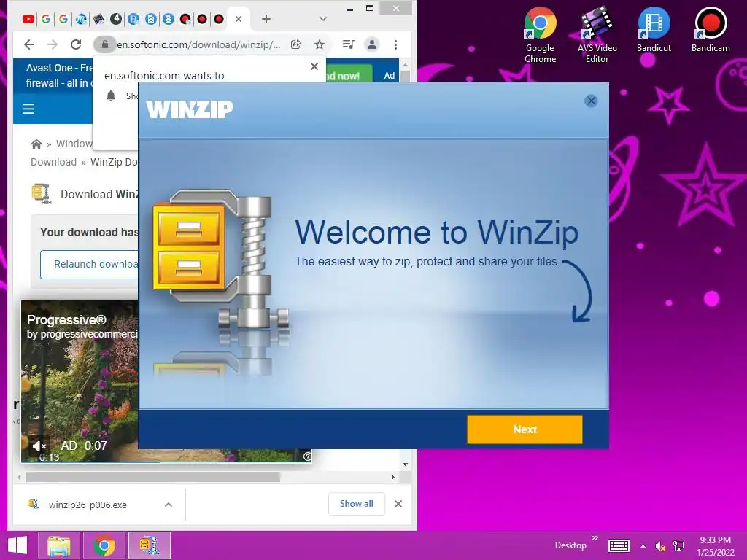The image size is (747, 560).
Task: Open the Windows Start menu
Action: 18,545
